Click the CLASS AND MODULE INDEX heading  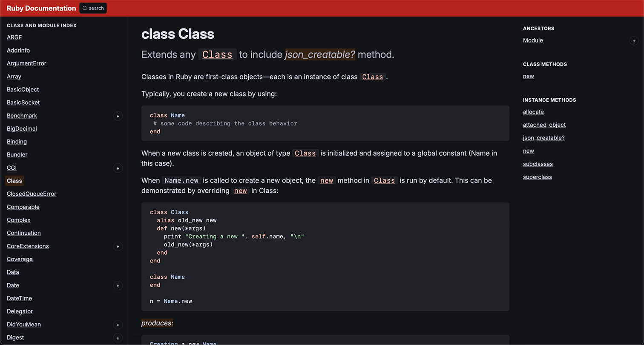(42, 26)
